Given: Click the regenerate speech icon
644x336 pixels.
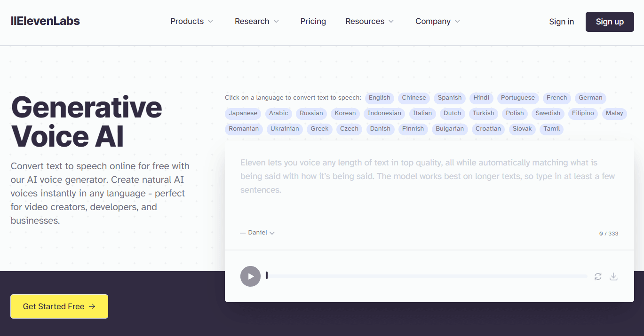Looking at the screenshot, I should [x=598, y=276].
